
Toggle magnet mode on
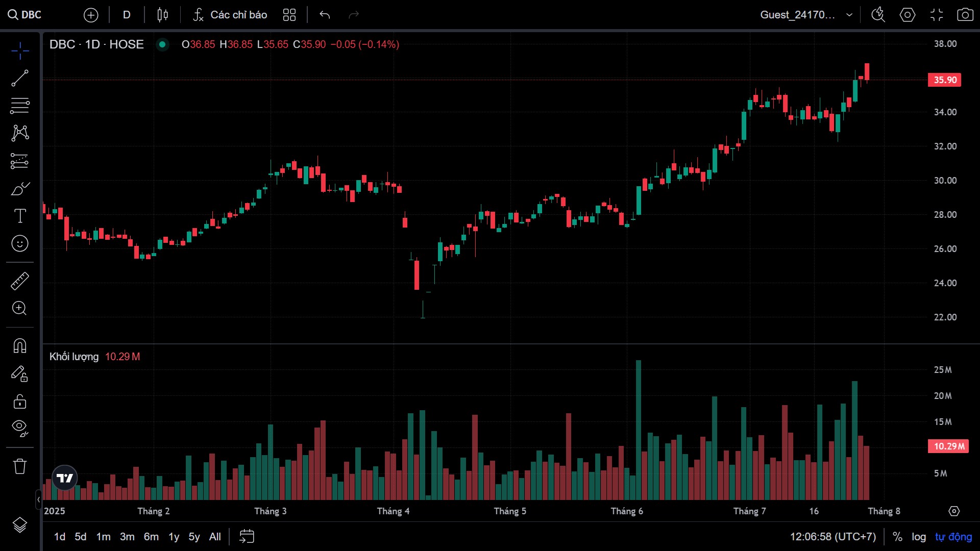(20, 346)
